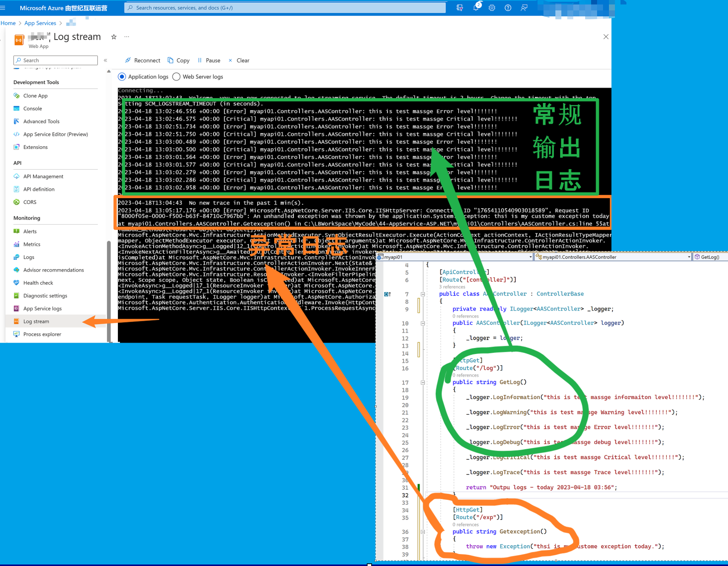Click the feedback icon in header

524,8
